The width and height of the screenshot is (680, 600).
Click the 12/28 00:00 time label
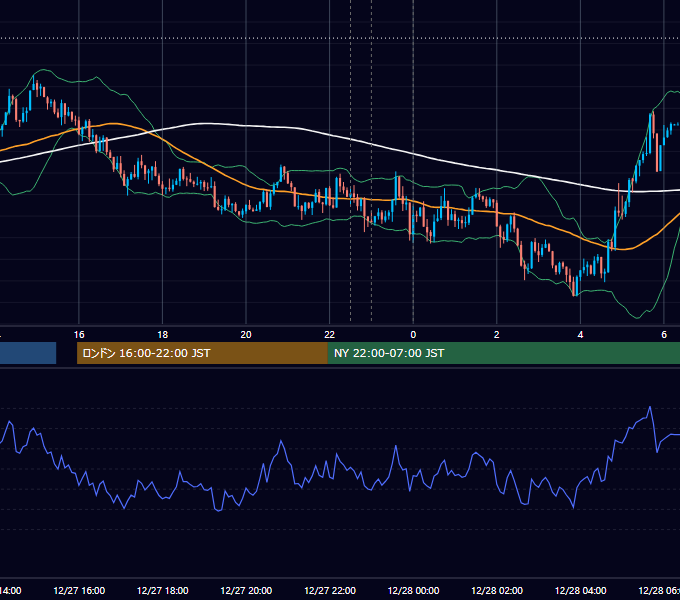413,590
